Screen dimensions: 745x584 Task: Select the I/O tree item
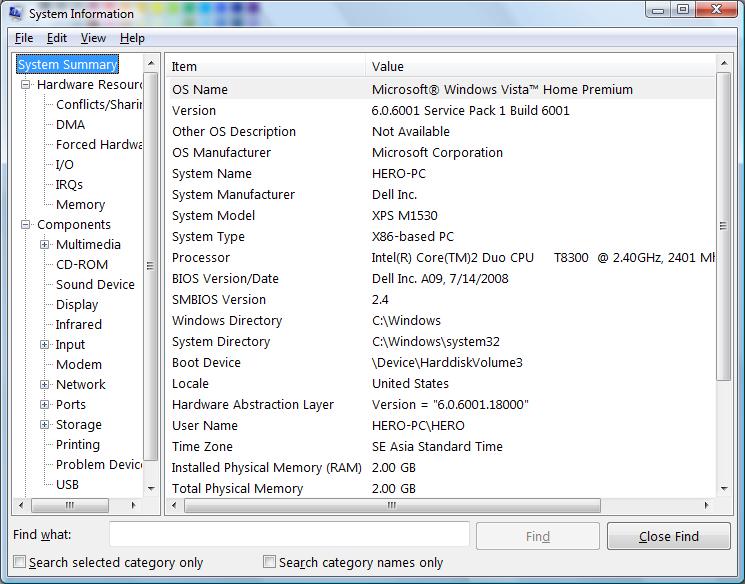65,164
